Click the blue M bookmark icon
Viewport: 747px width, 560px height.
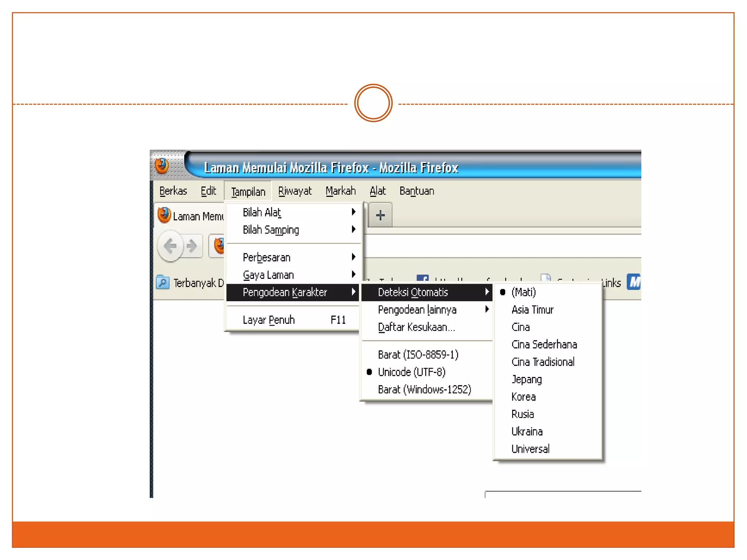tap(634, 282)
